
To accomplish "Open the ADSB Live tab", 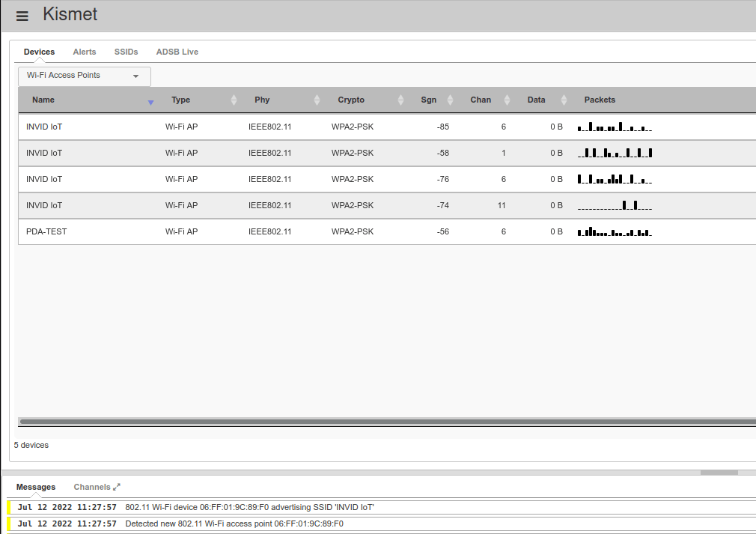I will click(x=177, y=52).
